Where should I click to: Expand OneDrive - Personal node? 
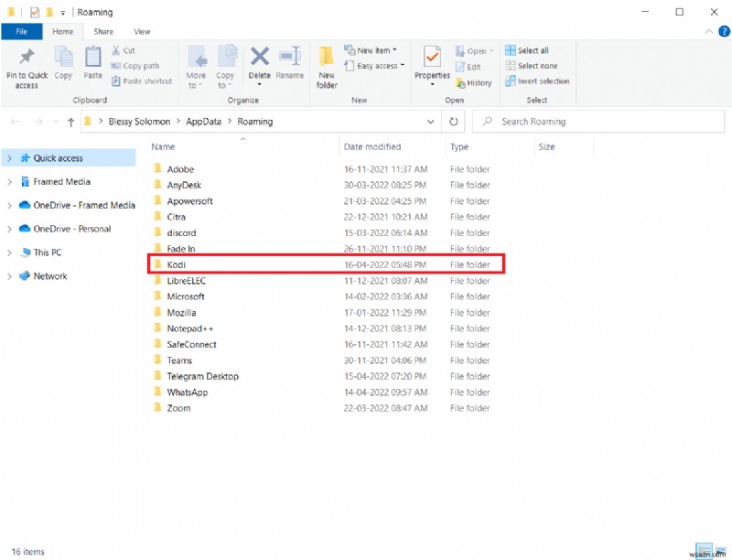coord(9,229)
